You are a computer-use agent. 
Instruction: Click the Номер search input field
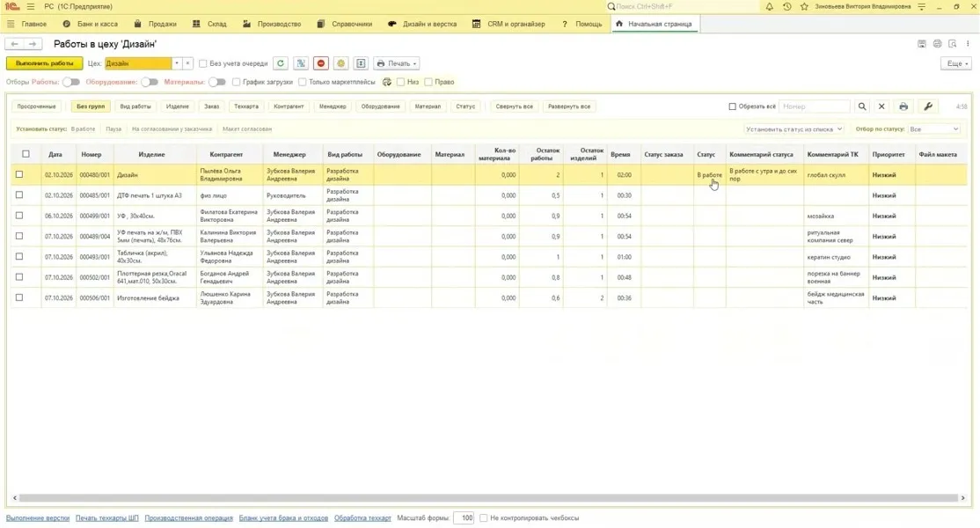pos(815,106)
